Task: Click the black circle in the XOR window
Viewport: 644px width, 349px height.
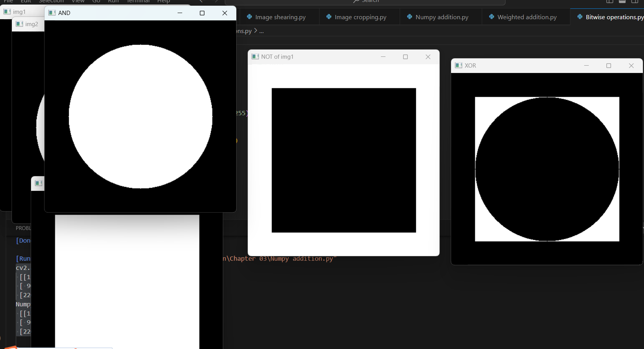Action: 547,169
